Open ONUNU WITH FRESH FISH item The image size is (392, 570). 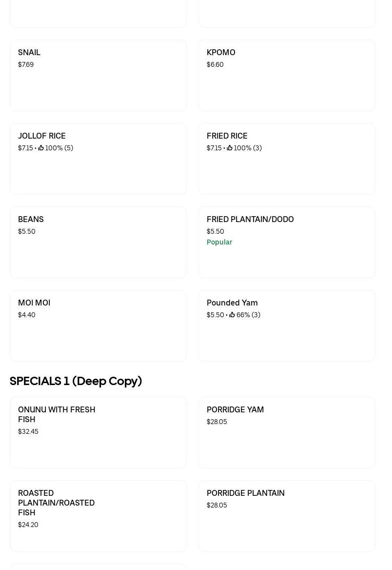click(x=57, y=414)
